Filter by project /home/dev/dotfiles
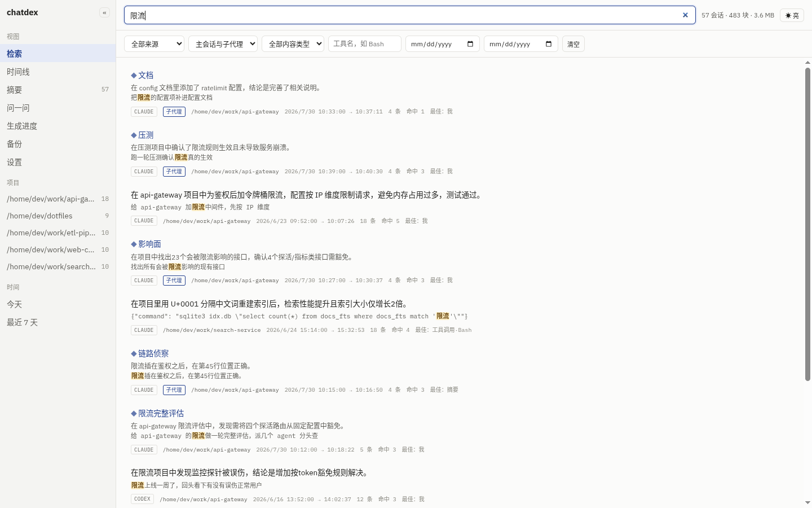 pyautogui.click(x=58, y=216)
